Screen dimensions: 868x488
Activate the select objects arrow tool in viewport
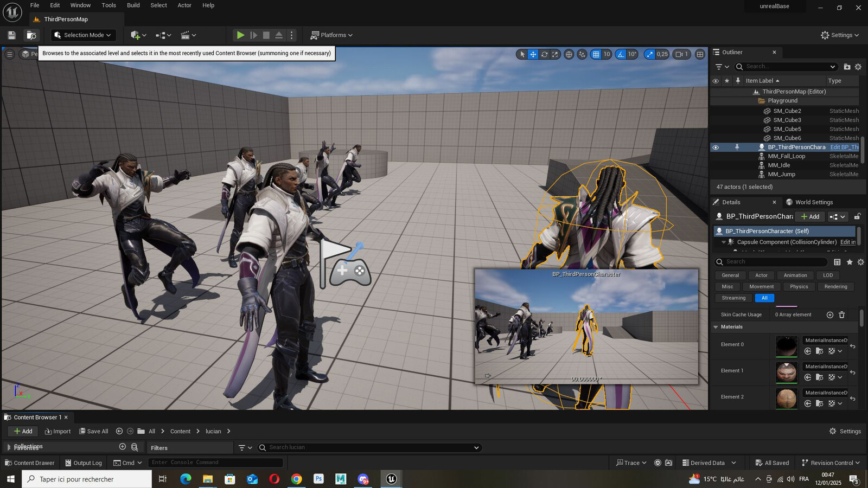tap(522, 54)
